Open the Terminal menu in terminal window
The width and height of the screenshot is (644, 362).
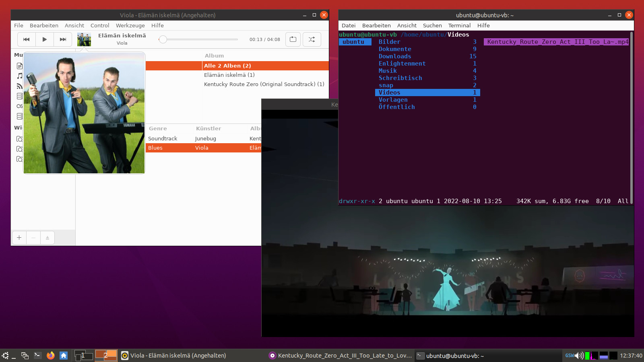click(x=459, y=25)
